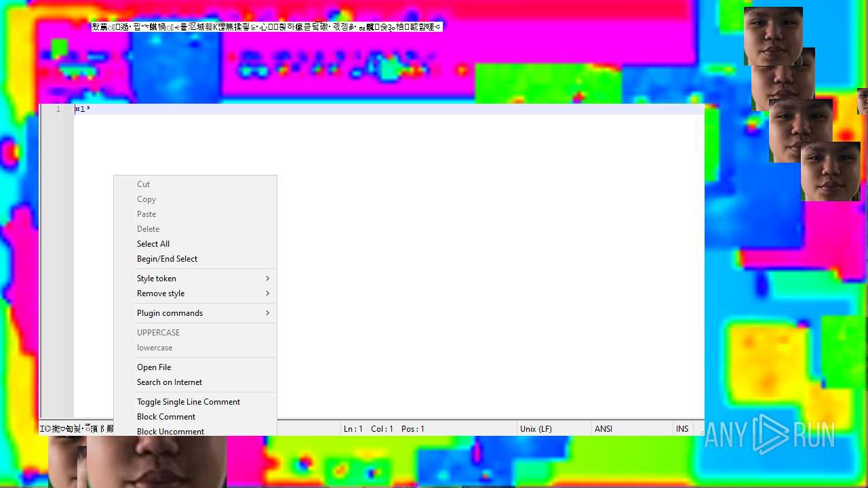Click Pos : 1 status entry
The image size is (868, 488).
coord(413,429)
